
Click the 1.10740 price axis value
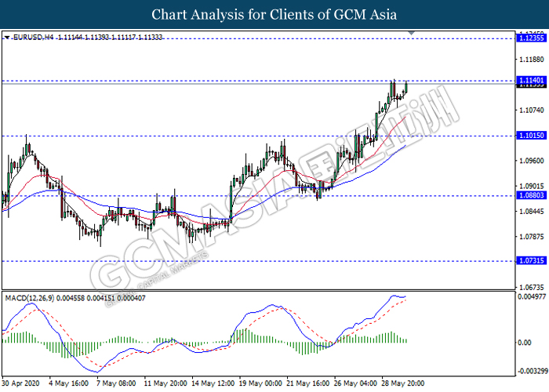[x=532, y=111]
